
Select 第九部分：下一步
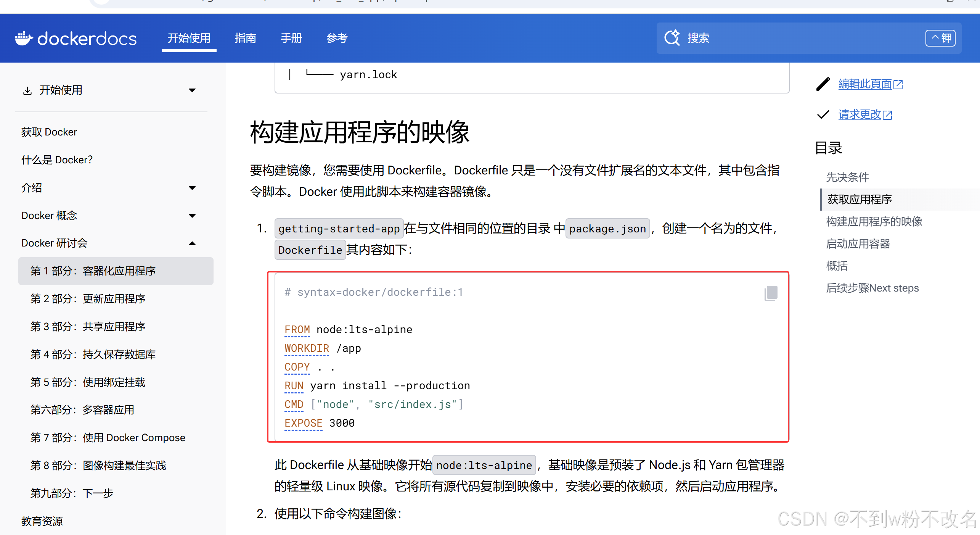click(72, 493)
